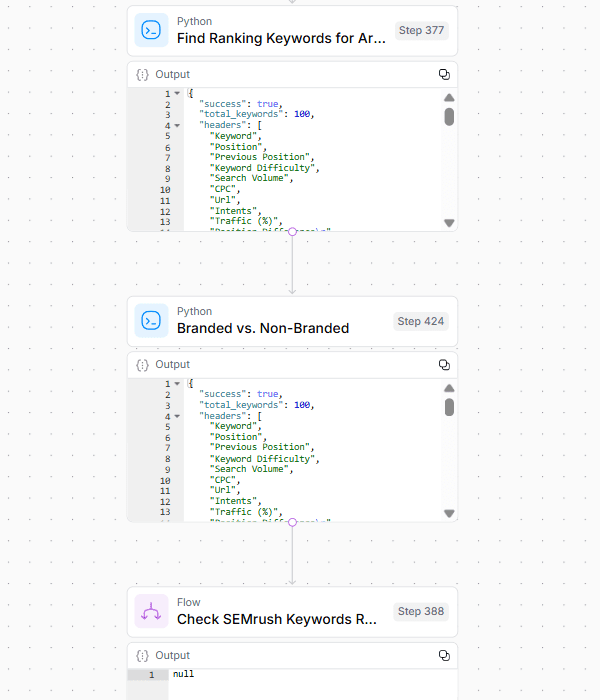This screenshot has height=700, width=600.
Task: Click Python icon on Find Ranking Keywords step
Action: tap(151, 30)
